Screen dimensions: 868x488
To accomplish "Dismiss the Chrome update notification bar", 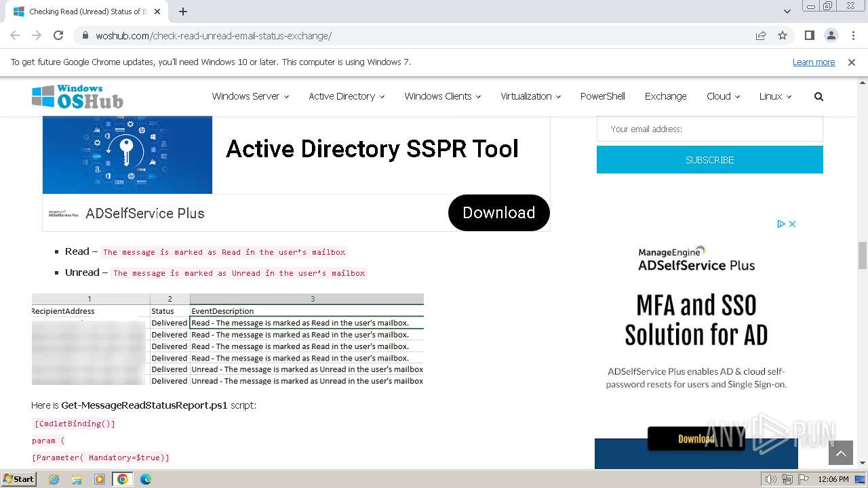I will point(852,62).
